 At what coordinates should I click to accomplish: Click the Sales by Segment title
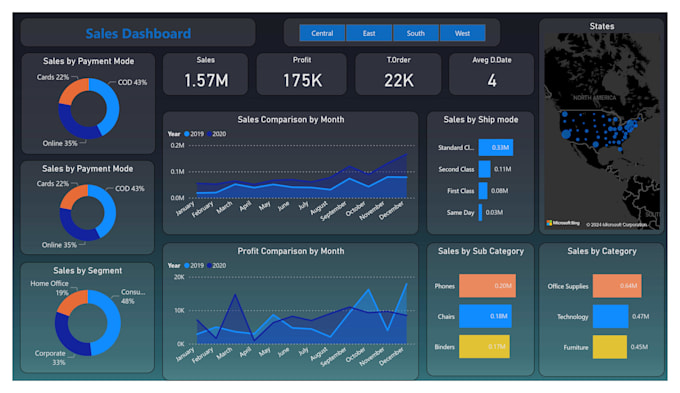(88, 271)
